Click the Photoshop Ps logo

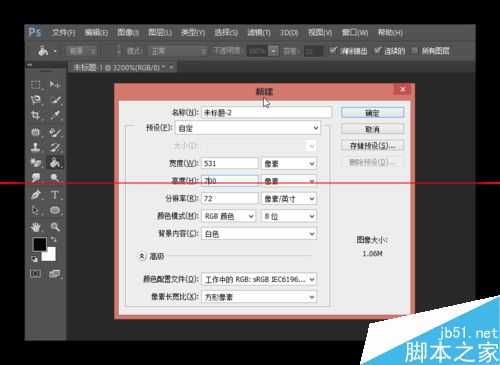click(x=35, y=32)
